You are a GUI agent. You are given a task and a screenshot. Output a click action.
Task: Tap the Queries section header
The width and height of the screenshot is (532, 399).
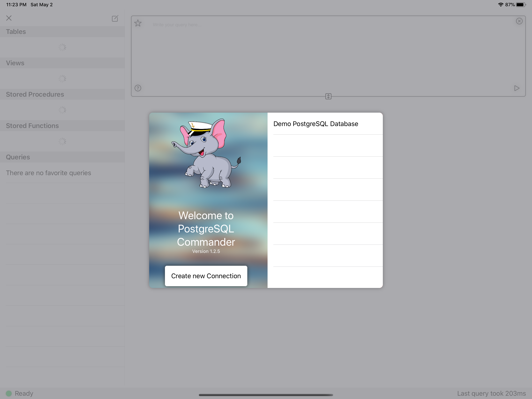click(x=18, y=157)
